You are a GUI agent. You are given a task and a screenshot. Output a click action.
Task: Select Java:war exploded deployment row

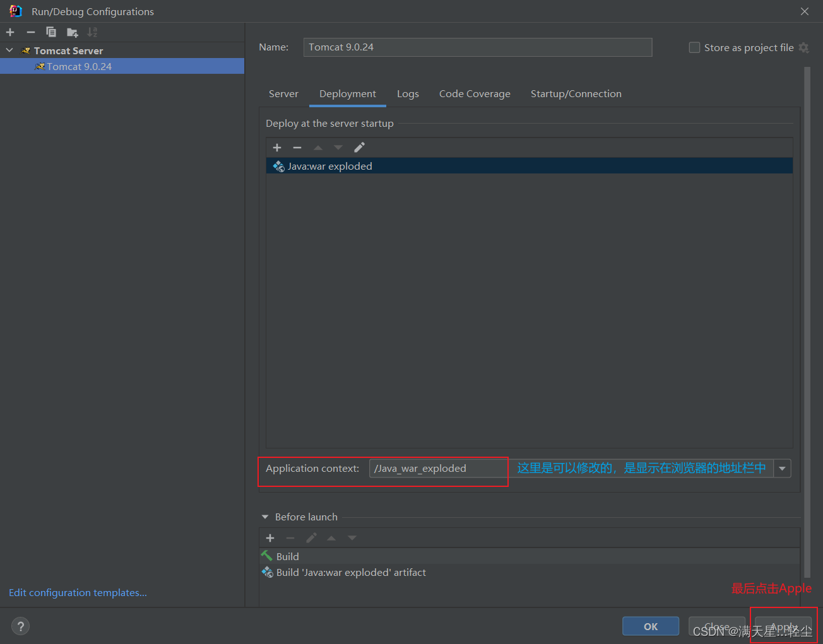click(x=529, y=166)
